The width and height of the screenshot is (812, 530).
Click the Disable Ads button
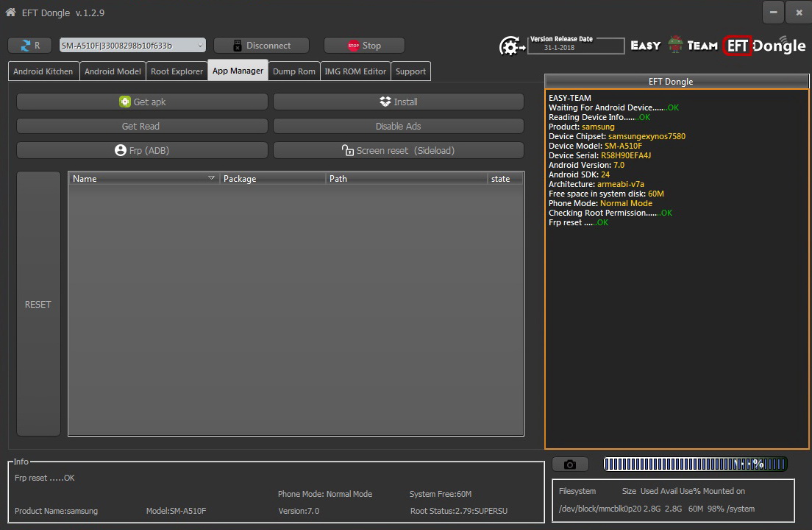point(398,126)
